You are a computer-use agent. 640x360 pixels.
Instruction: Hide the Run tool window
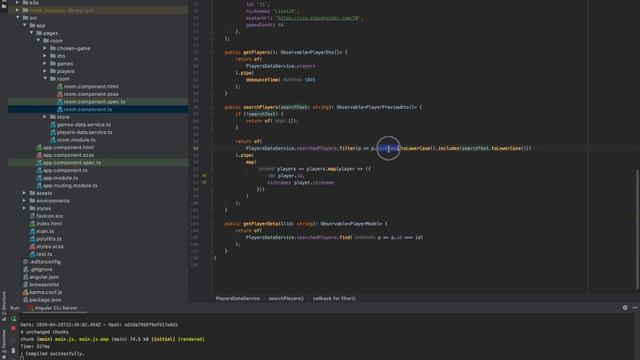[635, 308]
